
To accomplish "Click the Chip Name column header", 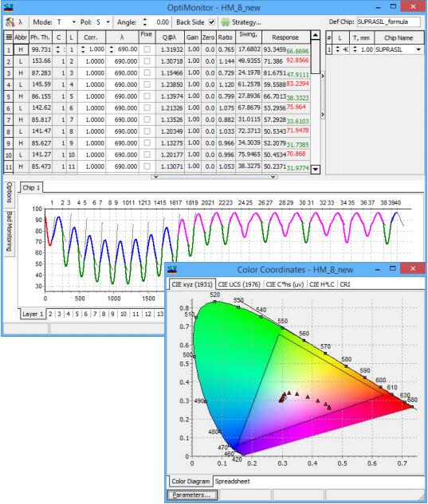I will pyautogui.click(x=399, y=37).
